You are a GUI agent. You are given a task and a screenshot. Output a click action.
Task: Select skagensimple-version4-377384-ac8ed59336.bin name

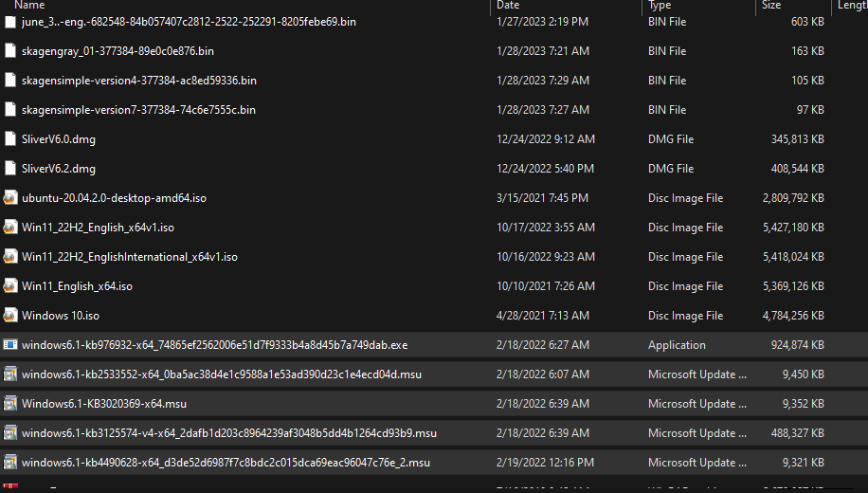(x=139, y=81)
